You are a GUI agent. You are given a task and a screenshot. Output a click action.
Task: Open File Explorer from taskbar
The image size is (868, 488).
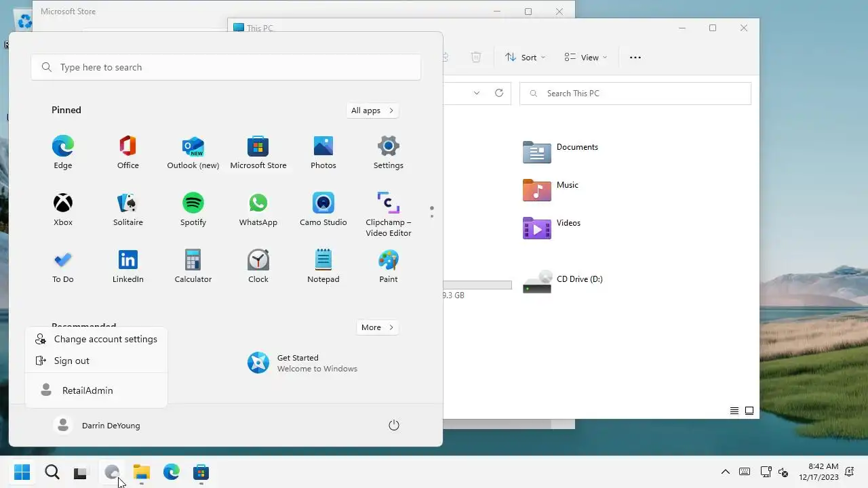click(141, 472)
